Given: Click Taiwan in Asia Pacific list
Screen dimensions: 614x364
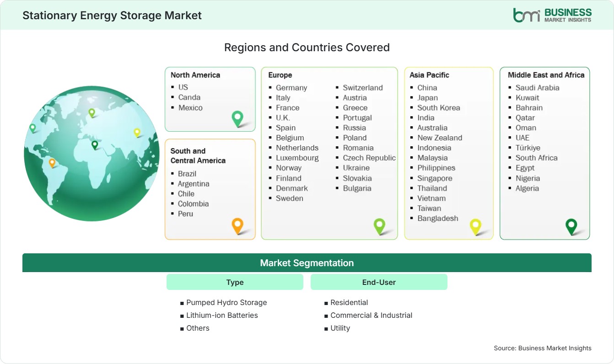Looking at the screenshot, I should pyautogui.click(x=429, y=208).
